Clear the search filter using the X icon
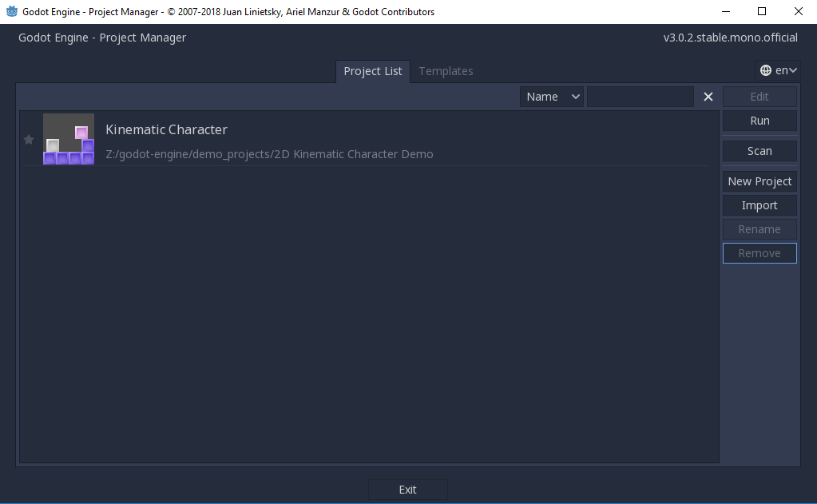The height and width of the screenshot is (504, 817). 708,96
